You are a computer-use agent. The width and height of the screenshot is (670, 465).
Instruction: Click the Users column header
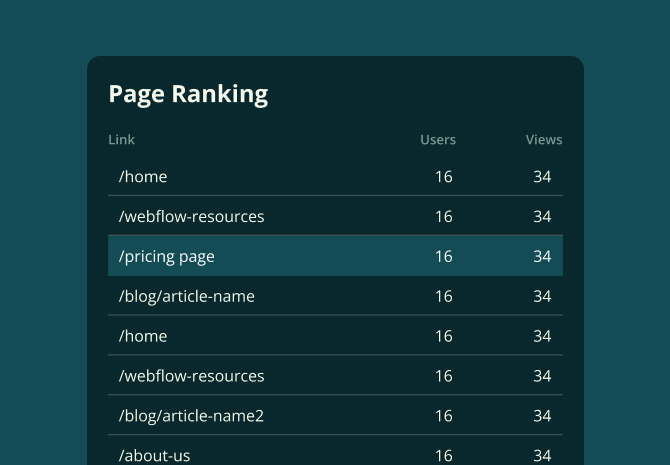[x=438, y=140]
